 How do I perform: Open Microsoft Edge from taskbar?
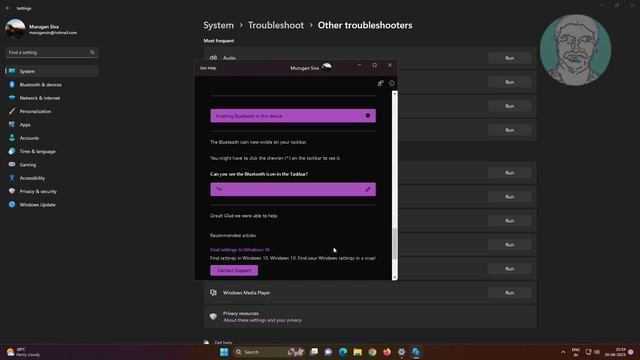[343, 352]
